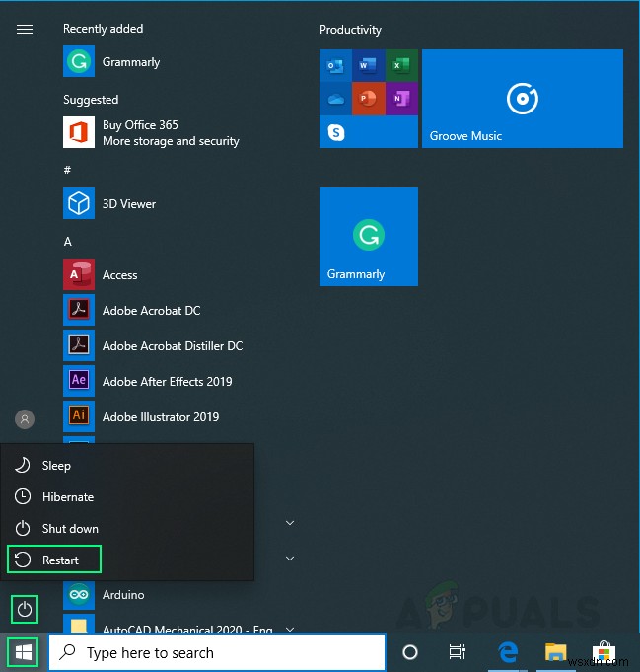The width and height of the screenshot is (640, 672).
Task: Choose Shut down in the power menu
Action: point(127,529)
